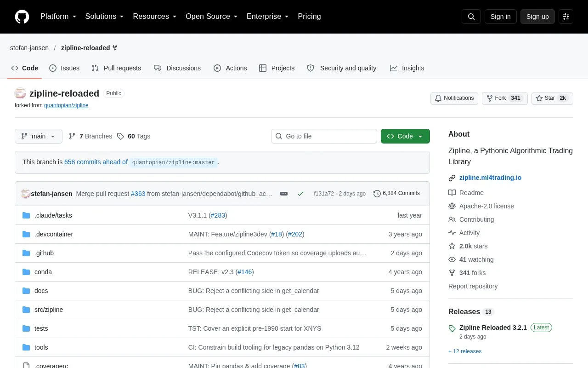Screen dimensions: 588x368
Task: Open the main branch selector
Action: [x=39, y=136]
